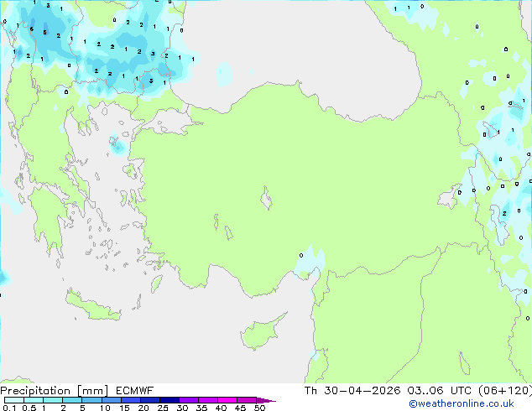532x411 pixels.
Task: Select the '35' legend scale value
Action: 201,408
